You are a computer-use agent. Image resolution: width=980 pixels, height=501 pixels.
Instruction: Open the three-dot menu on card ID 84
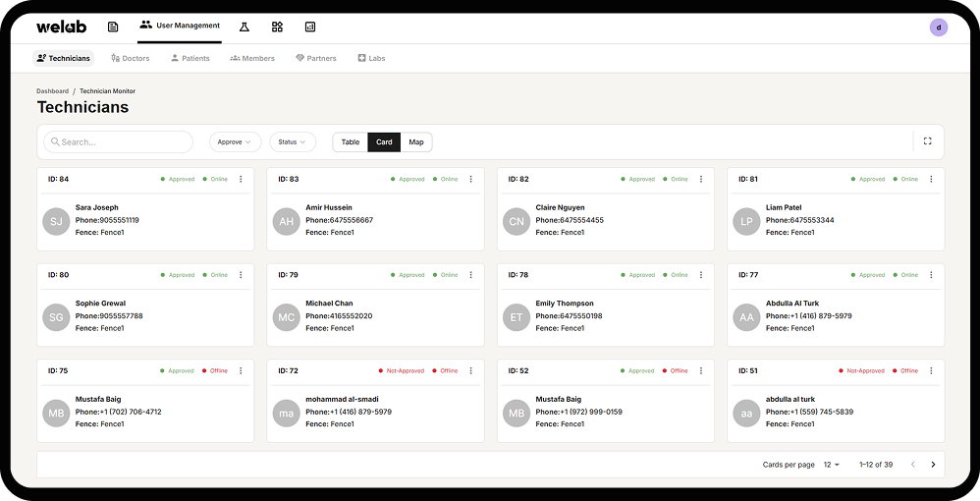pyautogui.click(x=241, y=179)
